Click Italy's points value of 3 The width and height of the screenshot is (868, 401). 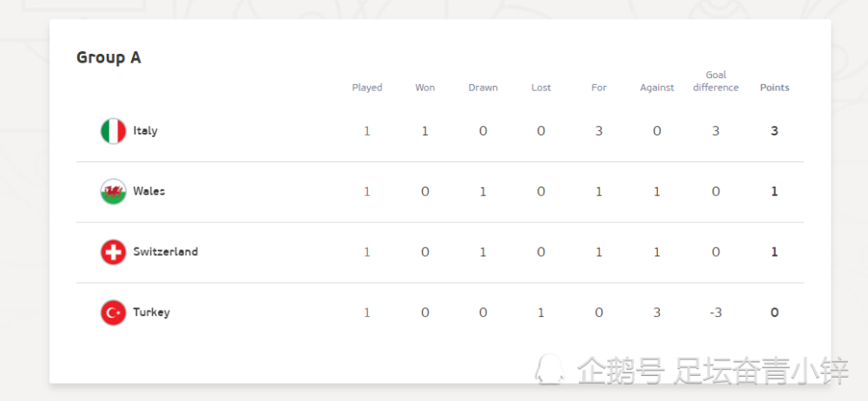[x=774, y=131]
